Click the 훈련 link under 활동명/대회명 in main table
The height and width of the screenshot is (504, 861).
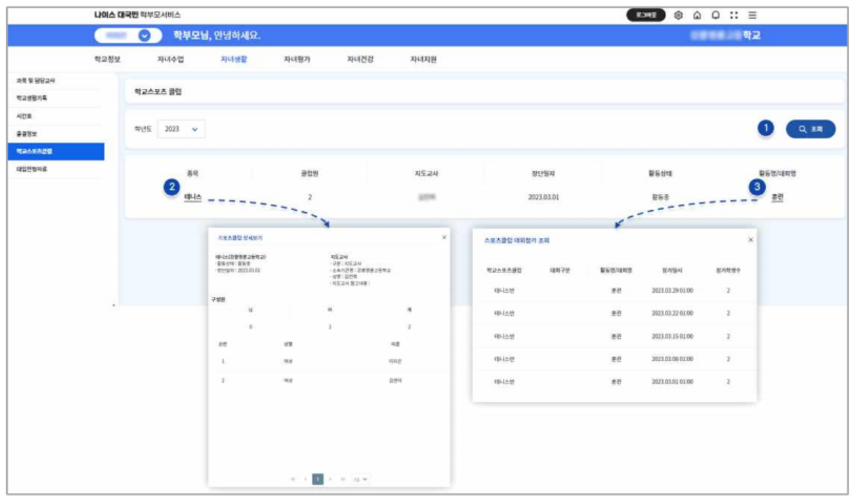click(x=777, y=197)
